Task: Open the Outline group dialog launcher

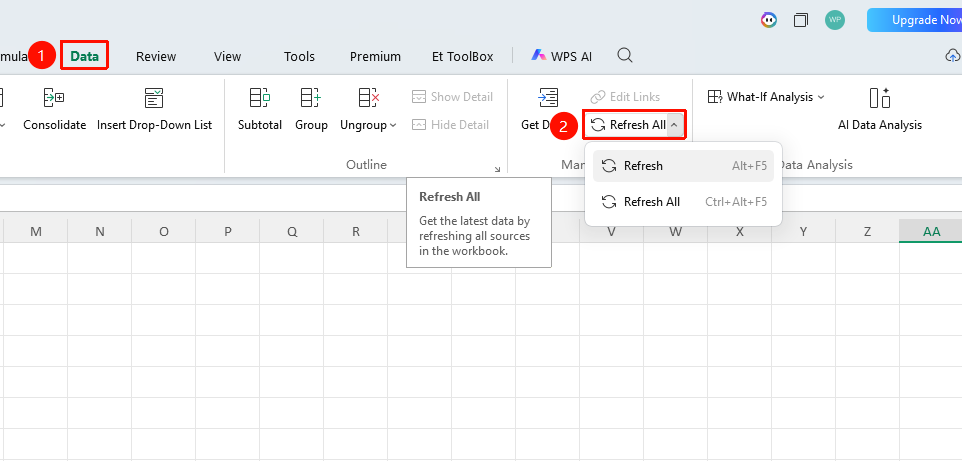Action: [497, 169]
